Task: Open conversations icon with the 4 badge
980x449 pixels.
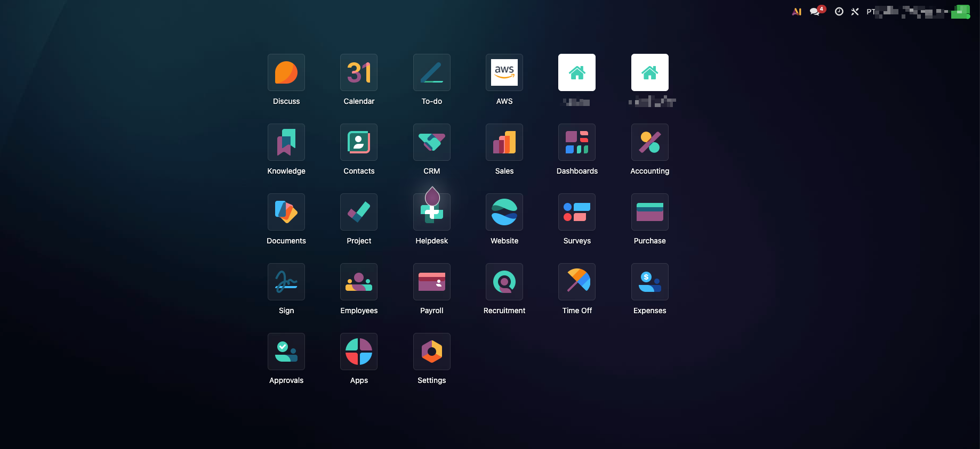Action: tap(817, 11)
